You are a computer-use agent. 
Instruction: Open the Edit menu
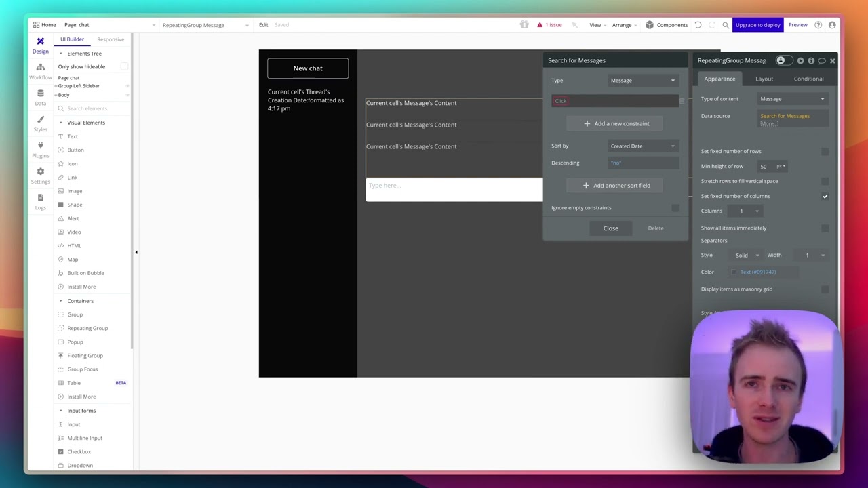point(263,25)
